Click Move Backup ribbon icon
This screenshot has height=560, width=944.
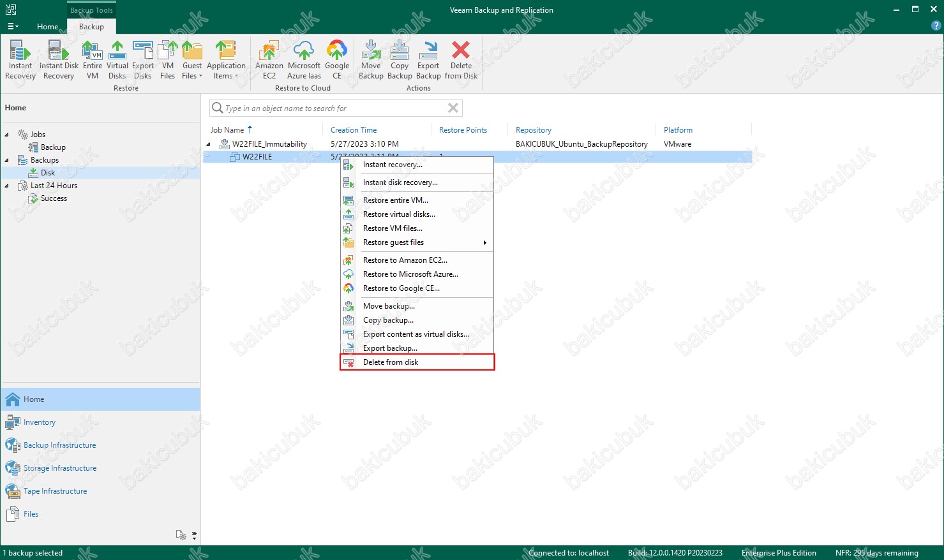pyautogui.click(x=371, y=60)
